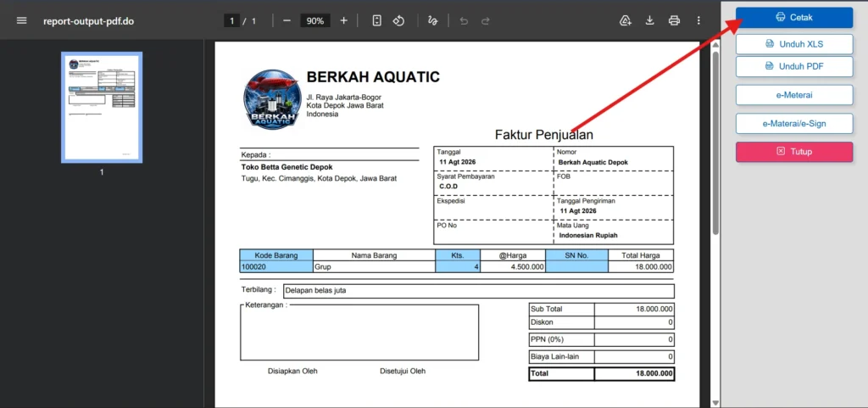This screenshot has height=408, width=868.
Task: Click the undo arrow icon
Action: (x=464, y=21)
